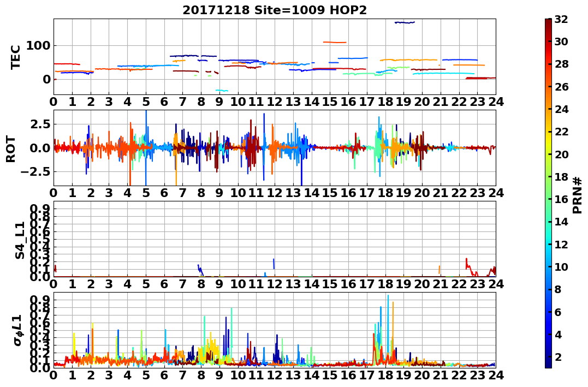Click colorbar tick label 30
The width and height of the screenshot is (588, 387).
point(561,41)
